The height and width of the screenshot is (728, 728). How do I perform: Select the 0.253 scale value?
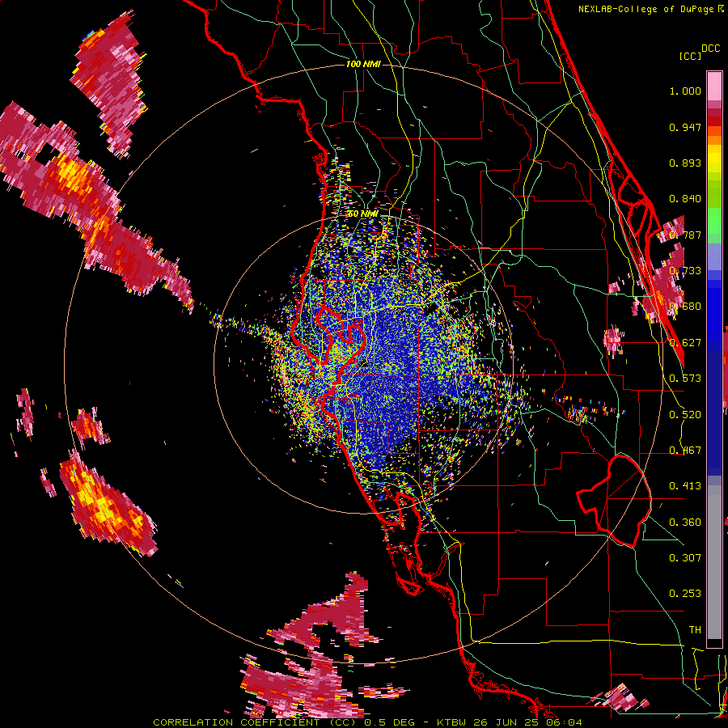(685, 594)
